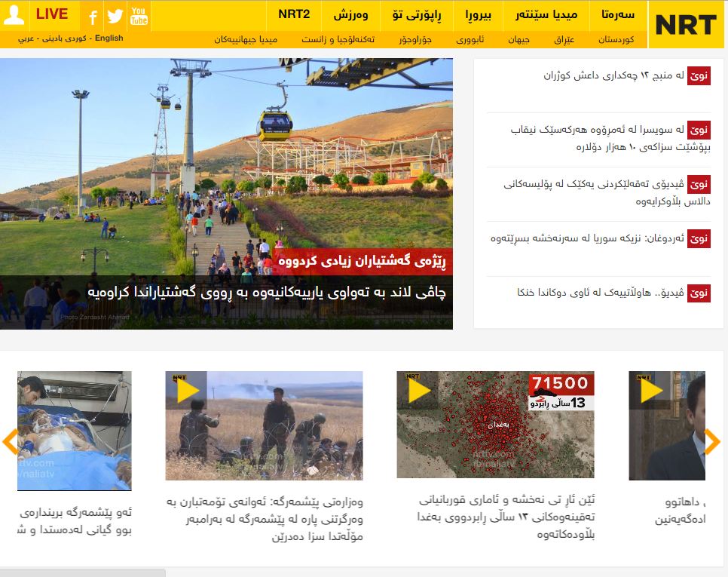Select the کوردستان submenu category

pos(617,38)
